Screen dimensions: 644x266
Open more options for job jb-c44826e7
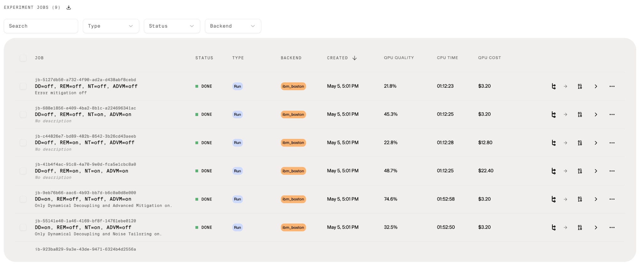[x=612, y=143]
